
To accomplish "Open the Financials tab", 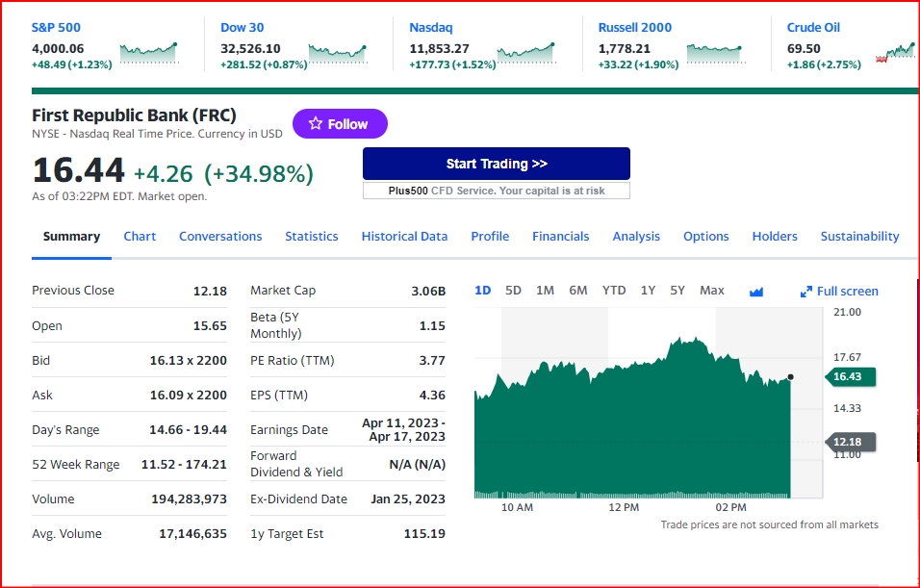I will point(560,236).
